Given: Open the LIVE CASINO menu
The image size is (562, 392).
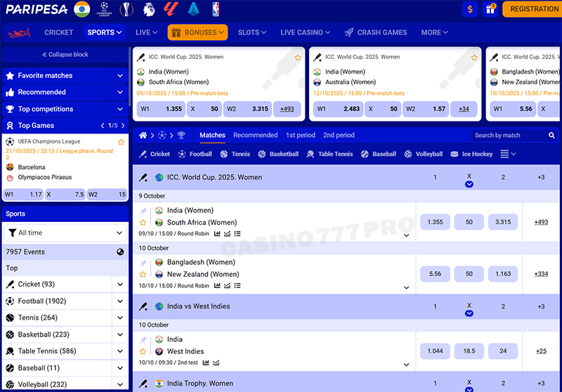Looking at the screenshot, I should tap(305, 32).
